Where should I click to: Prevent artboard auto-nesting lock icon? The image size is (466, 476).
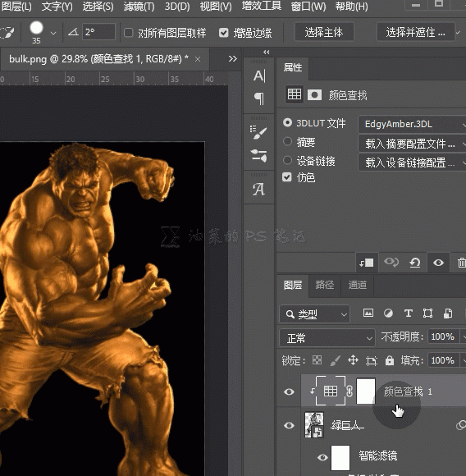coord(372,360)
